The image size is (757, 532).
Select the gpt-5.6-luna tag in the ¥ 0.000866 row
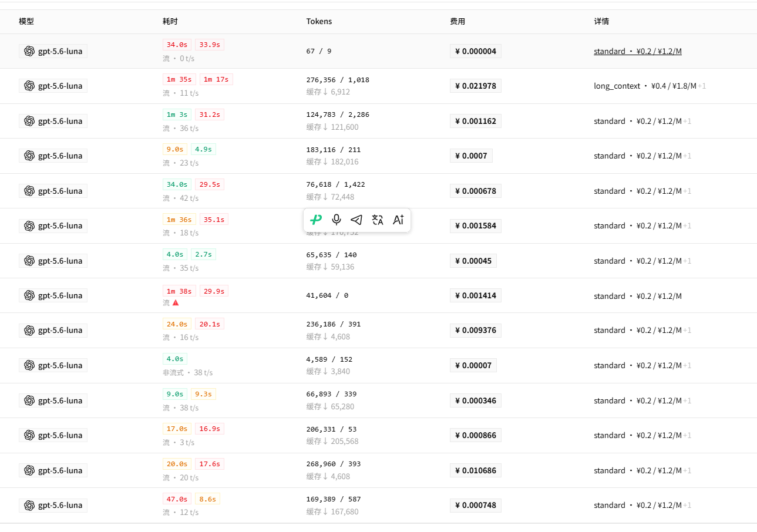click(x=53, y=435)
